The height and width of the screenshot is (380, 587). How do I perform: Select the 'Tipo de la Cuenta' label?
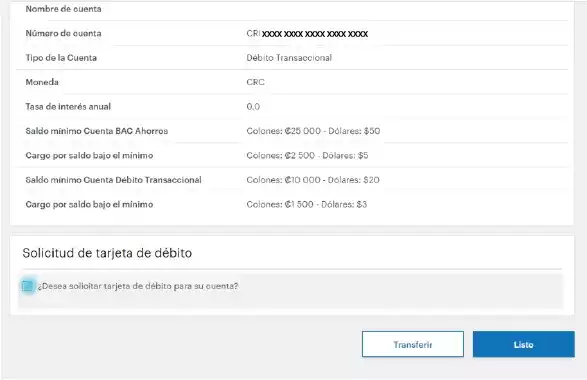(x=61, y=58)
